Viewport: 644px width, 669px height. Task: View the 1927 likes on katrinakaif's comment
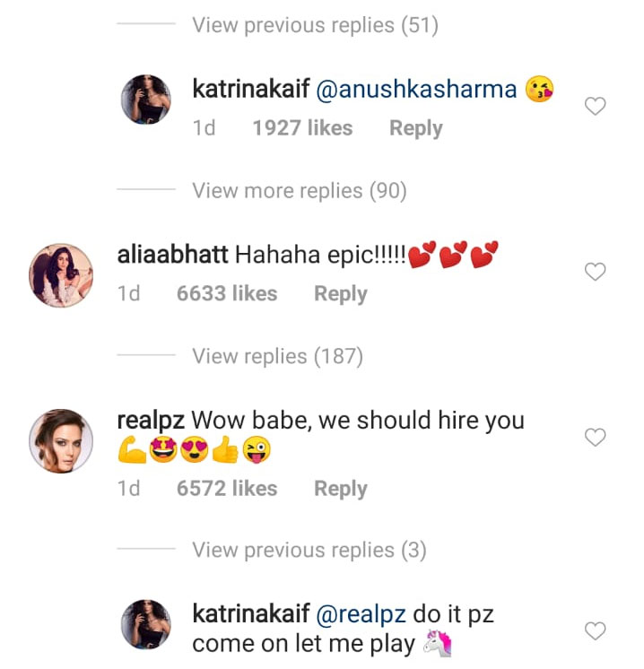pos(302,128)
